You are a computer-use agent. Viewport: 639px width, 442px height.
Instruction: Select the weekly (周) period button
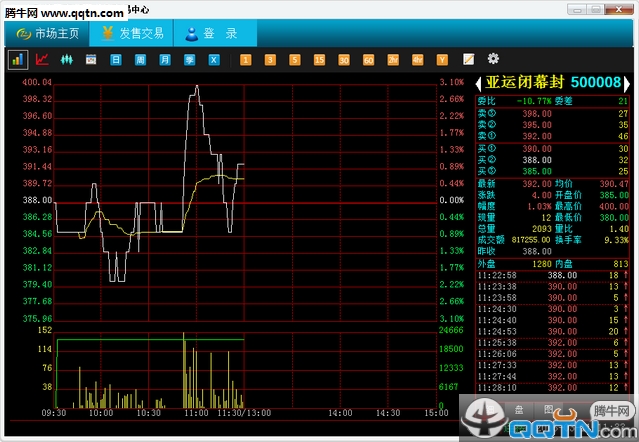coord(140,60)
